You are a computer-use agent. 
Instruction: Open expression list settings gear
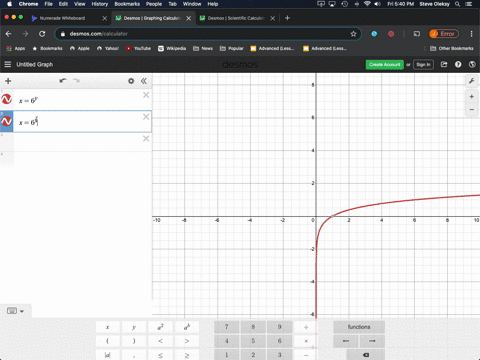tap(131, 81)
